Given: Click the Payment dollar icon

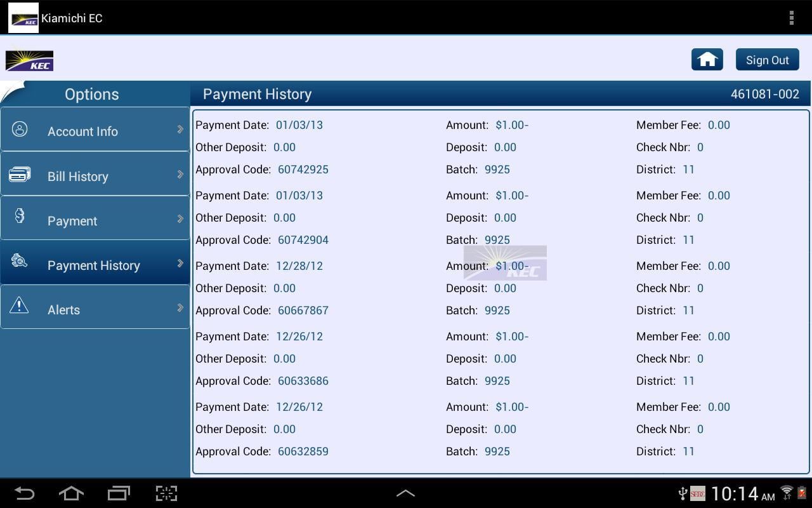Looking at the screenshot, I should click(20, 216).
